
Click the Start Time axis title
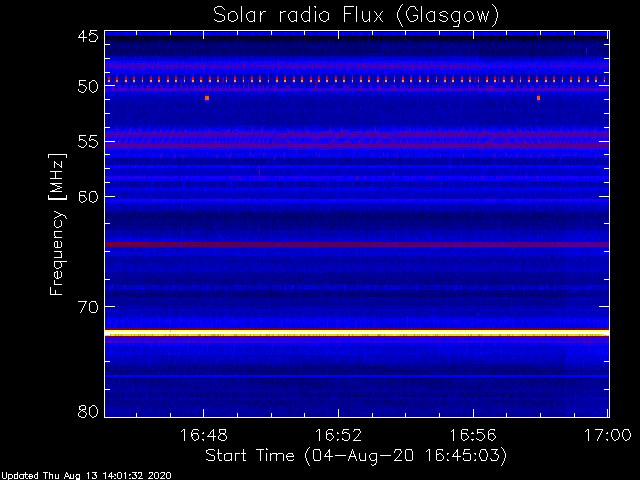tap(356, 456)
